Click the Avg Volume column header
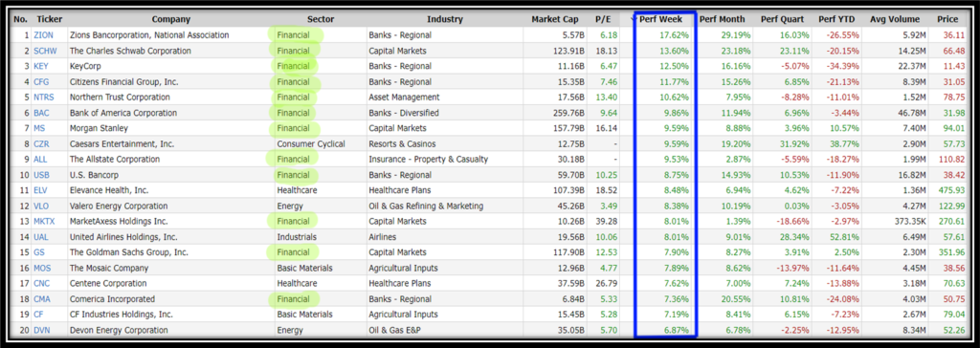This screenshot has width=980, height=348. point(900,19)
